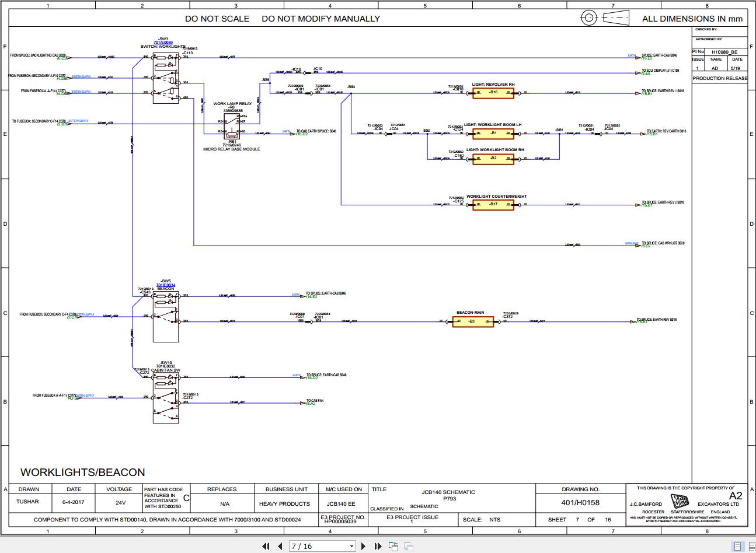This screenshot has height=553, width=756.
Task: Go to the previous page
Action: (x=280, y=546)
